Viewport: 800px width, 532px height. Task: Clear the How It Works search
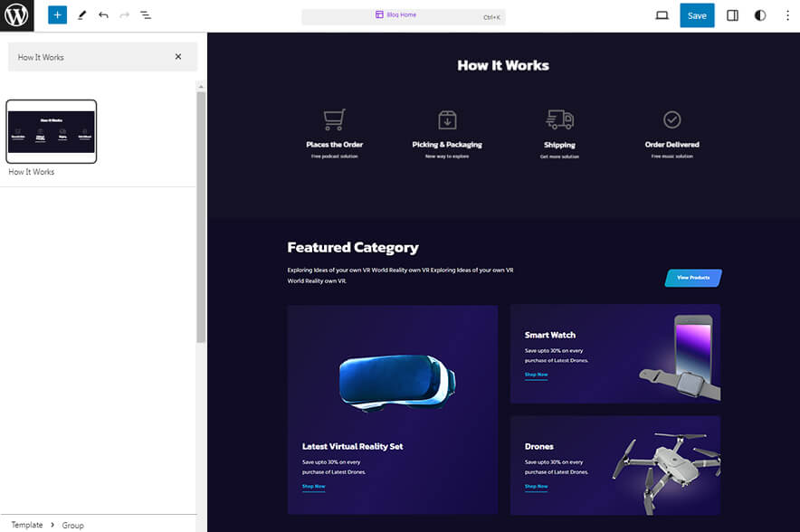[x=178, y=57]
